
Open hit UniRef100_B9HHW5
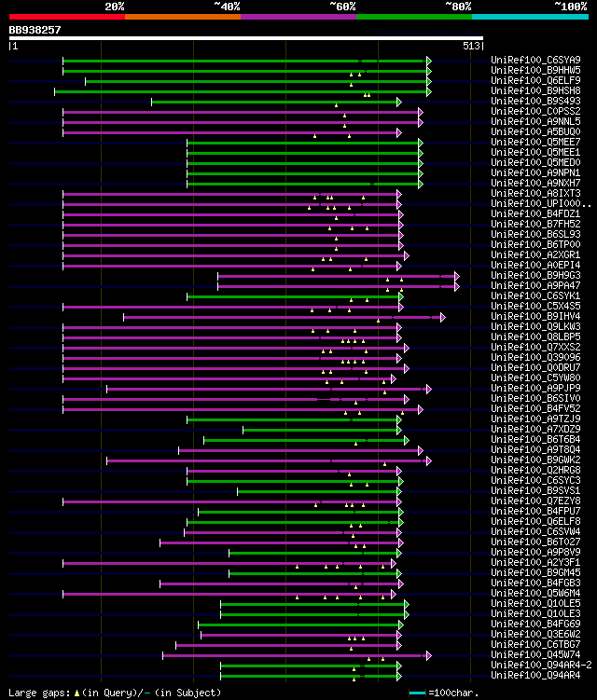(x=535, y=70)
